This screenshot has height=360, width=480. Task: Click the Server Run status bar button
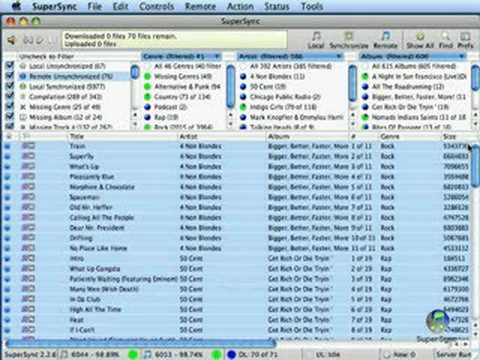pyautogui.click(x=454, y=354)
